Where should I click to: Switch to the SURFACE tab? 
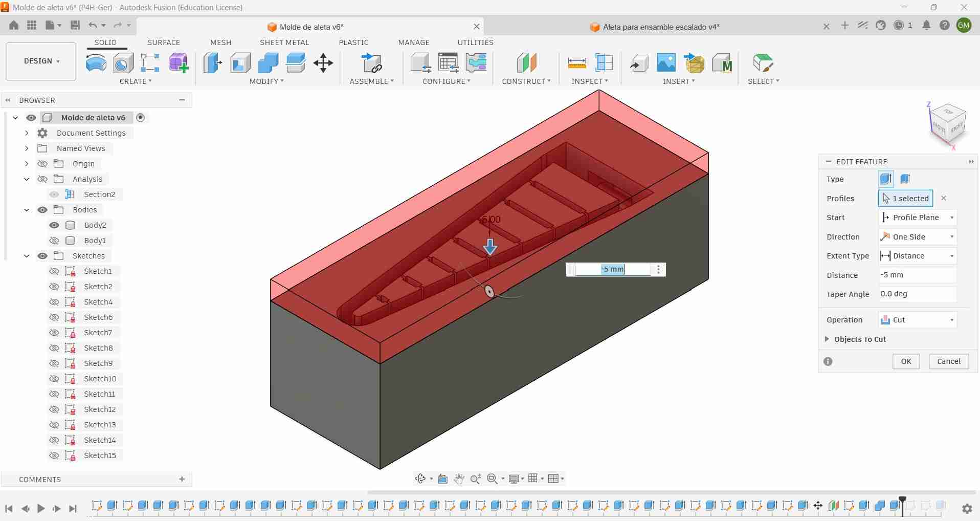pos(164,42)
